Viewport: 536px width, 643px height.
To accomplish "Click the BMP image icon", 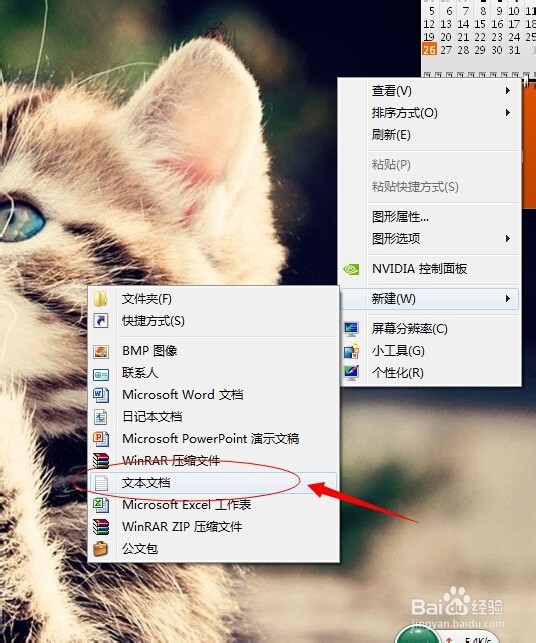I will (100, 351).
